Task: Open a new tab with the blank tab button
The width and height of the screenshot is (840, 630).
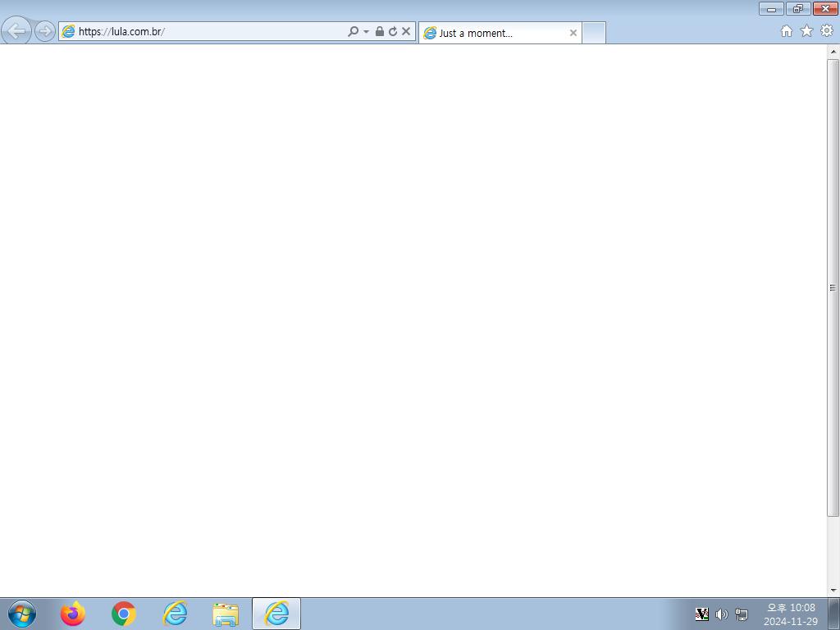Action: coord(594,33)
